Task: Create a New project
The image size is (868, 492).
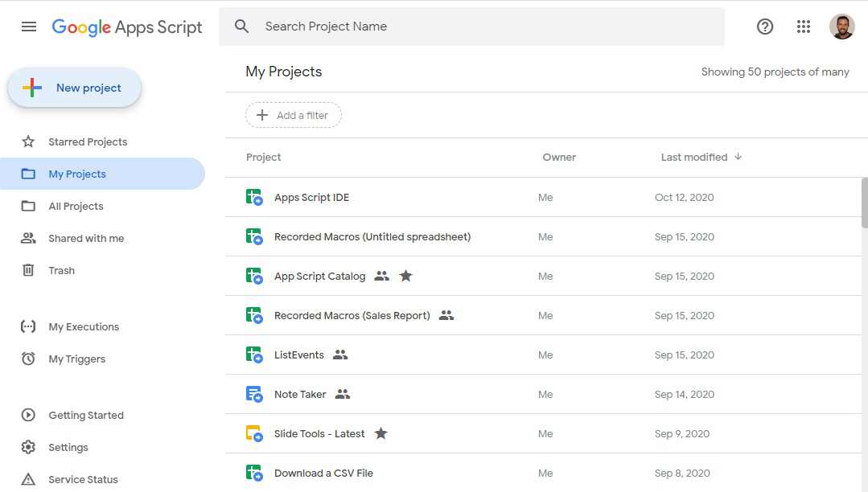Action: pyautogui.click(x=75, y=88)
